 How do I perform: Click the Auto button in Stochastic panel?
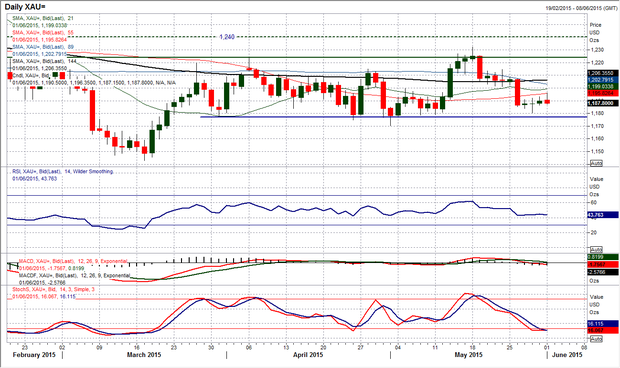point(596,339)
